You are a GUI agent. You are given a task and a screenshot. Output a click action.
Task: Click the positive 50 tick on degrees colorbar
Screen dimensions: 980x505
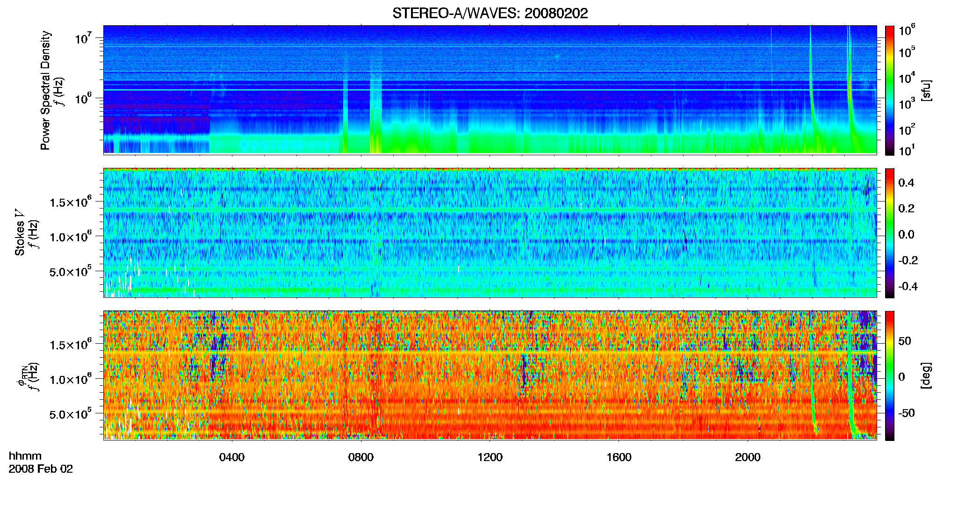click(x=904, y=341)
